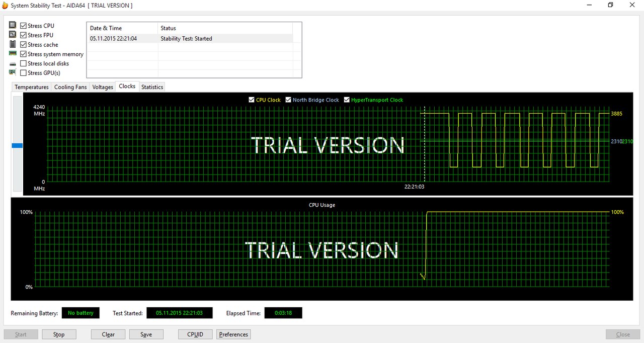The height and width of the screenshot is (343, 644).
Task: Click the CPU Usage graph title
Action: click(322, 205)
